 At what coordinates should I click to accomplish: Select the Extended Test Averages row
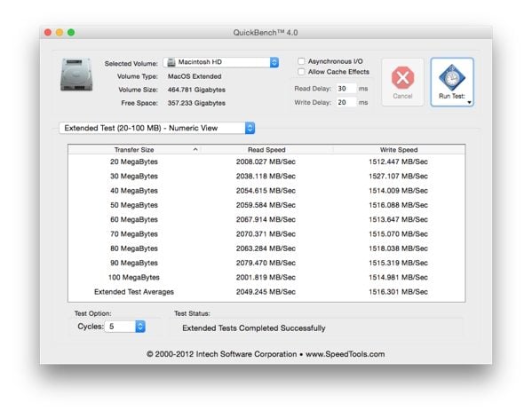(x=266, y=292)
